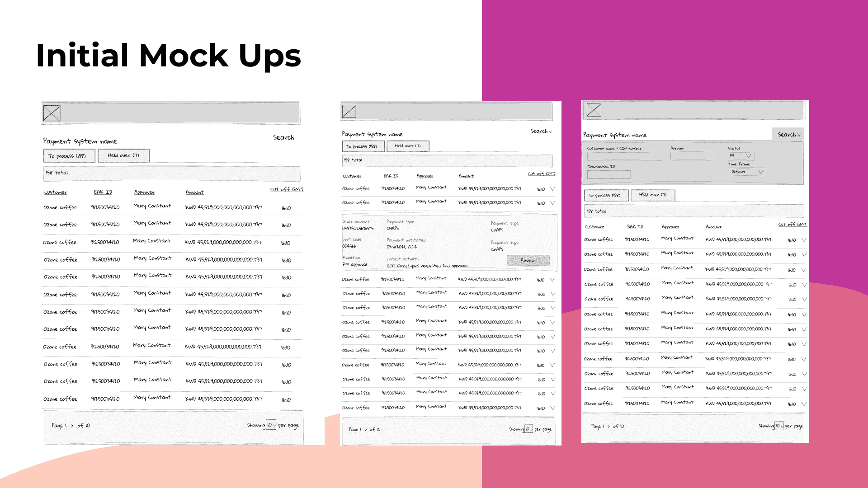This screenshot has height=488, width=868.
Task: Sort by Cut off GMT header in left mockup
Action: pos(287,189)
